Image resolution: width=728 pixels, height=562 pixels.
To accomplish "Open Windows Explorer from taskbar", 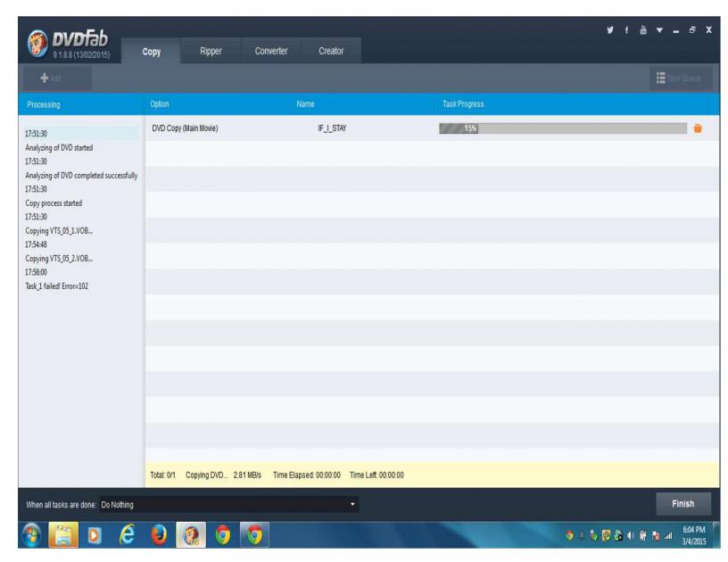I will 63,535.
